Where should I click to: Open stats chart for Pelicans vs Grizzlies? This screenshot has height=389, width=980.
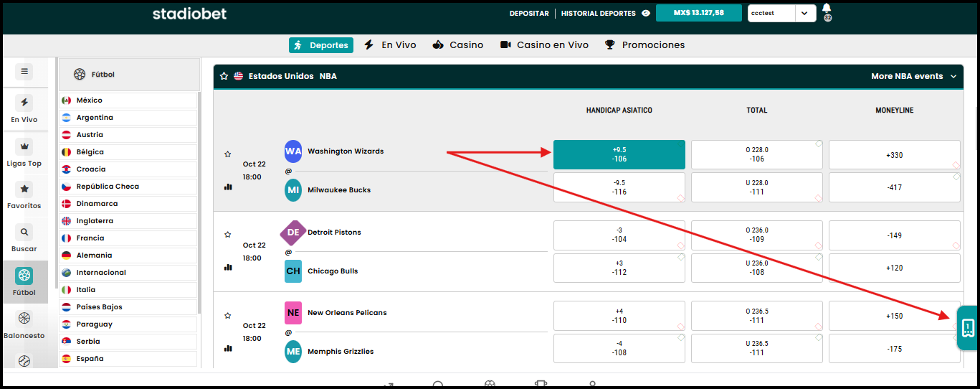click(228, 348)
